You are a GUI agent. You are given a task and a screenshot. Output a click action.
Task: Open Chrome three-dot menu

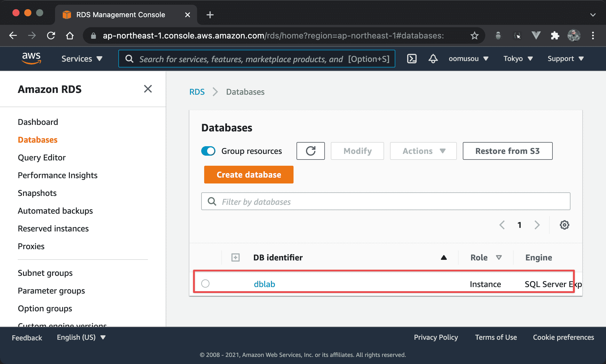click(x=593, y=36)
